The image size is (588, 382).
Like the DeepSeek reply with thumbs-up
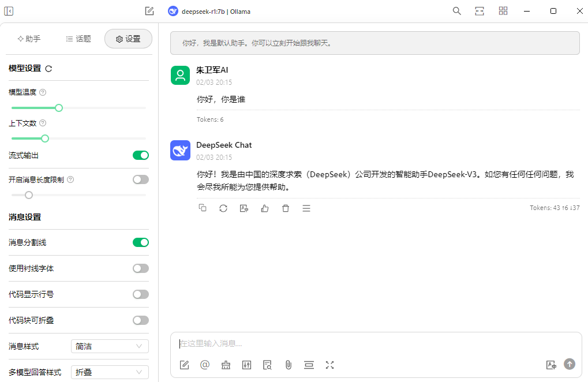click(265, 208)
